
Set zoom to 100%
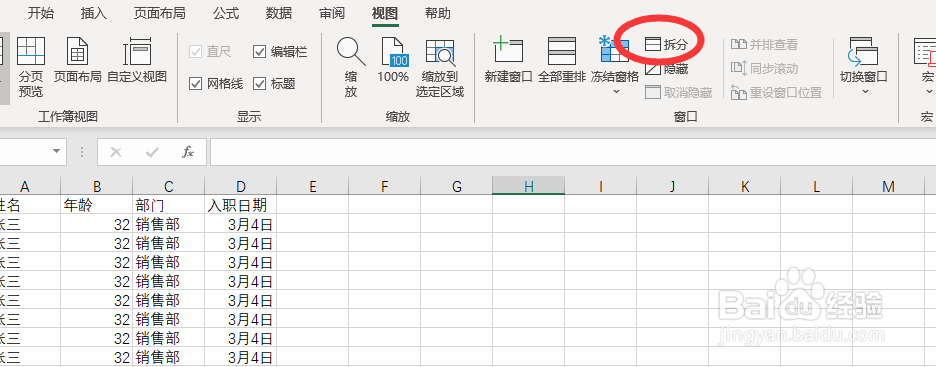393,60
